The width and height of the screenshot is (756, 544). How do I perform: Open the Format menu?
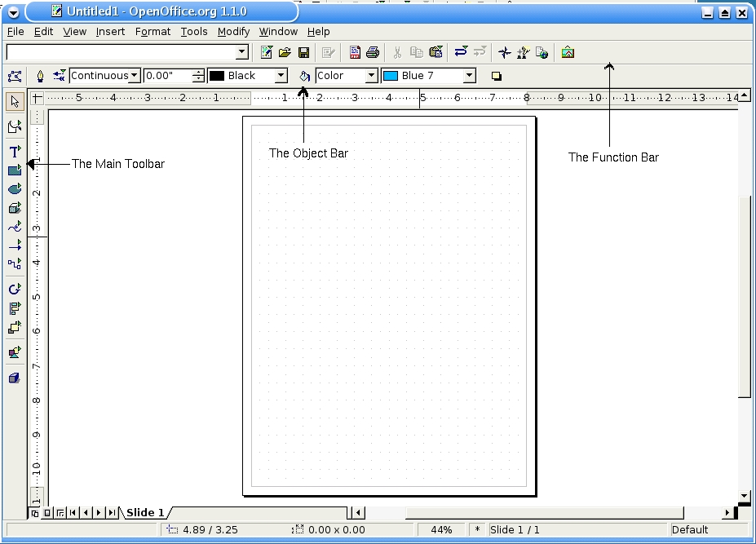tap(153, 32)
